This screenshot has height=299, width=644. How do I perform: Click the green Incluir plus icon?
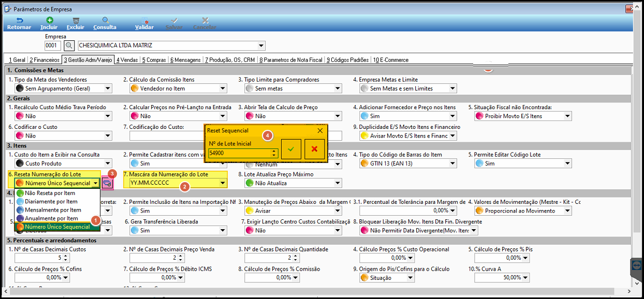49,20
